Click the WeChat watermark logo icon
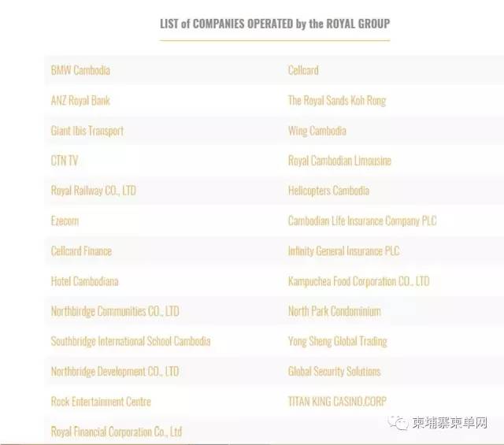504x445 pixels. pyautogui.click(x=399, y=423)
